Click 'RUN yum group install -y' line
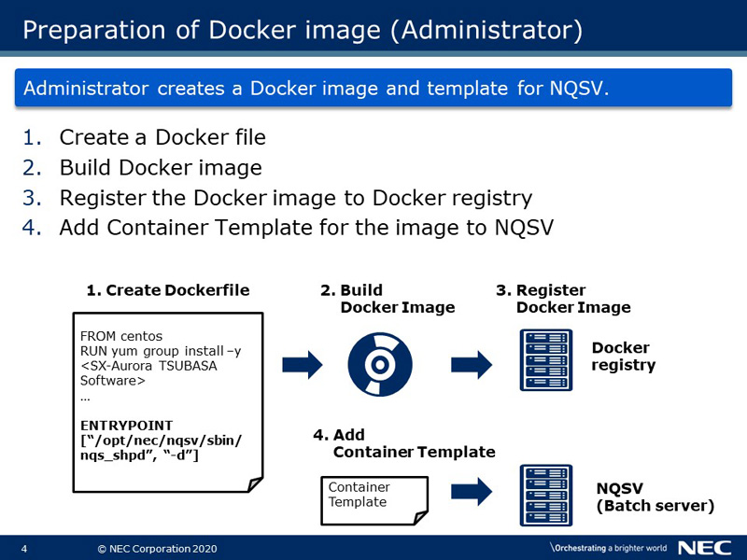 click(x=161, y=351)
